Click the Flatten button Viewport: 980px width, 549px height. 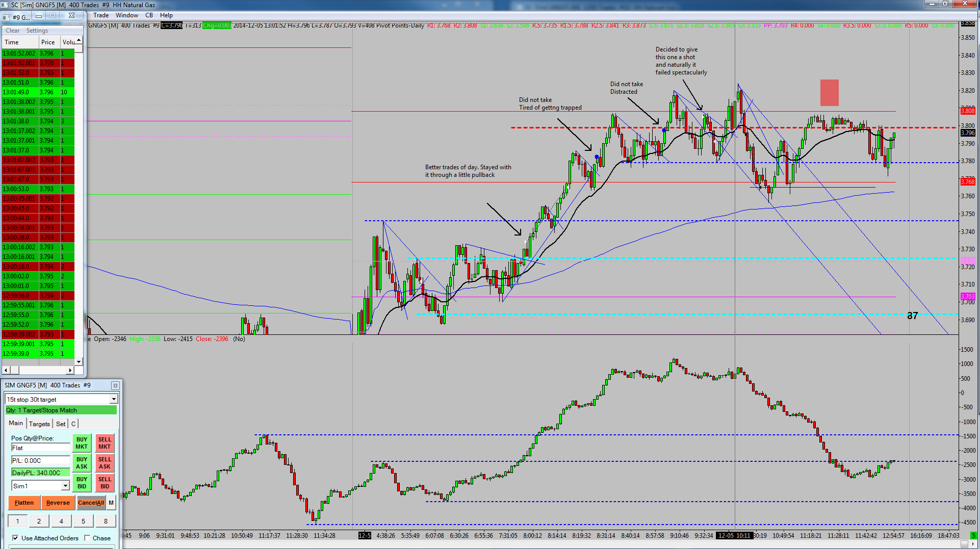24,503
